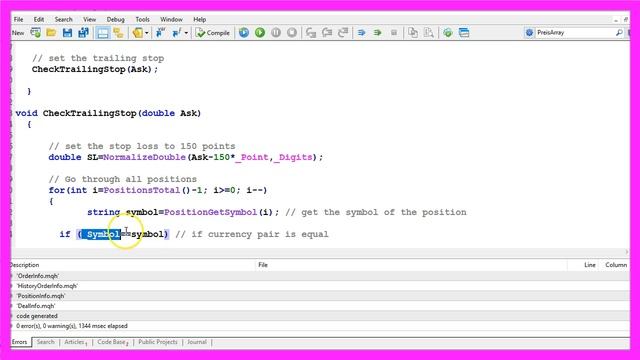Screen dimensions: 640x360
Task: Open the Help menu
Action: pyautogui.click(x=200, y=19)
